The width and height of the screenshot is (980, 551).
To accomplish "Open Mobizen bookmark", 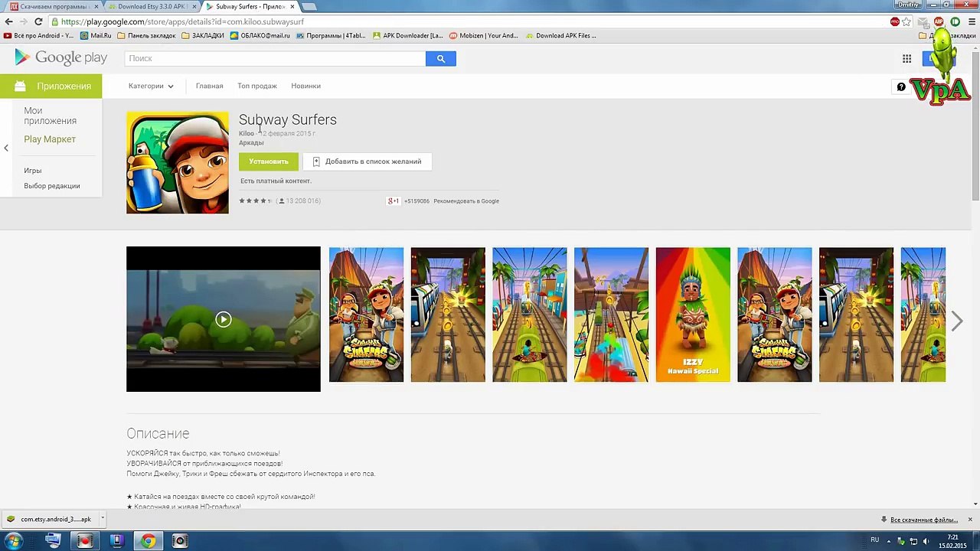I will pos(484,36).
